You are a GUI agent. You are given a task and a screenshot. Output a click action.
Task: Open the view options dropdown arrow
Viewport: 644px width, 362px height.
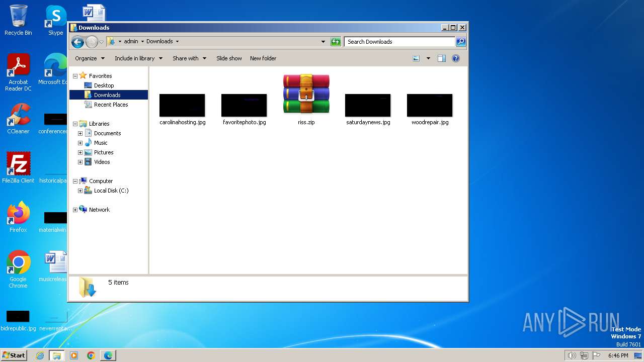tap(428, 58)
